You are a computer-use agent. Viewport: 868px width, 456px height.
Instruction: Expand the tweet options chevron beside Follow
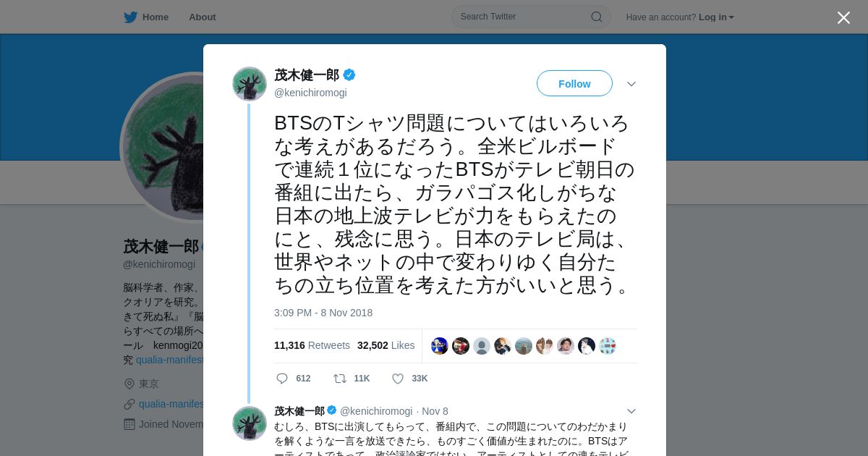[x=631, y=84]
